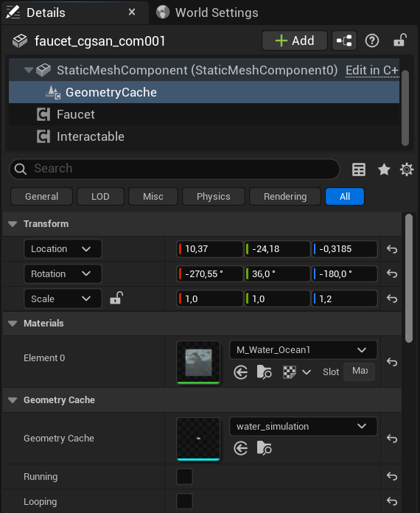The width and height of the screenshot is (420, 513).
Task: Toggle the Details panel lock icon
Action: click(x=399, y=41)
